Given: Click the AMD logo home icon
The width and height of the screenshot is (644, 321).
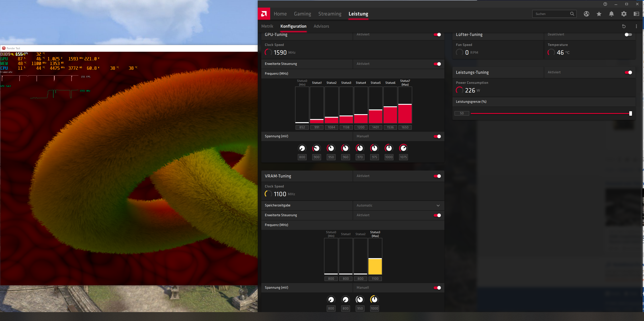Looking at the screenshot, I should pos(264,14).
